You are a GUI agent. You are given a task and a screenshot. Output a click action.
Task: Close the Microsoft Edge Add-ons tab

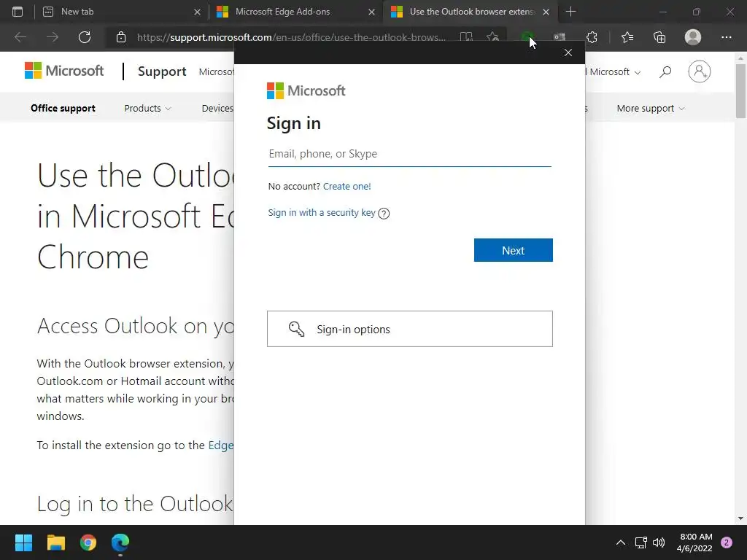click(x=371, y=12)
